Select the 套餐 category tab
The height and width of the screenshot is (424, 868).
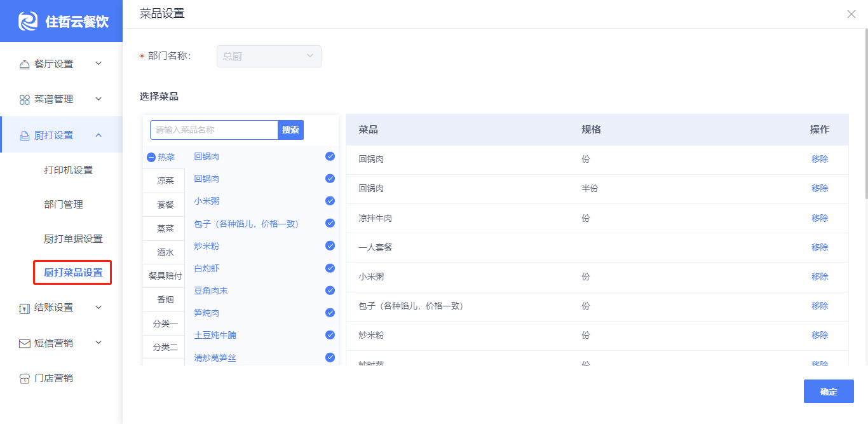165,205
